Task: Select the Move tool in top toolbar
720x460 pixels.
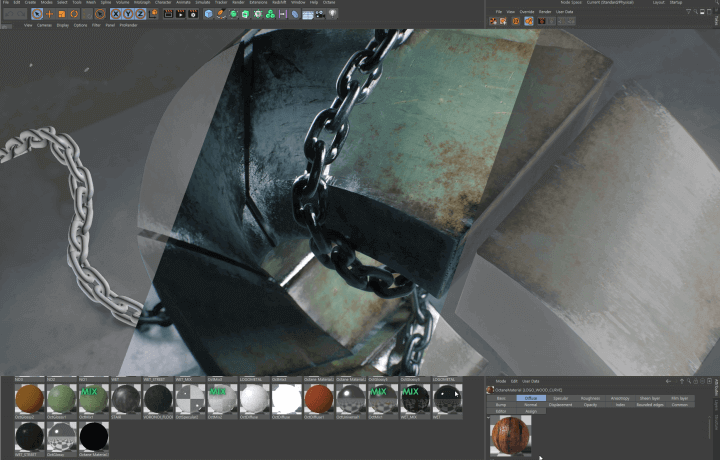Action: (x=49, y=14)
